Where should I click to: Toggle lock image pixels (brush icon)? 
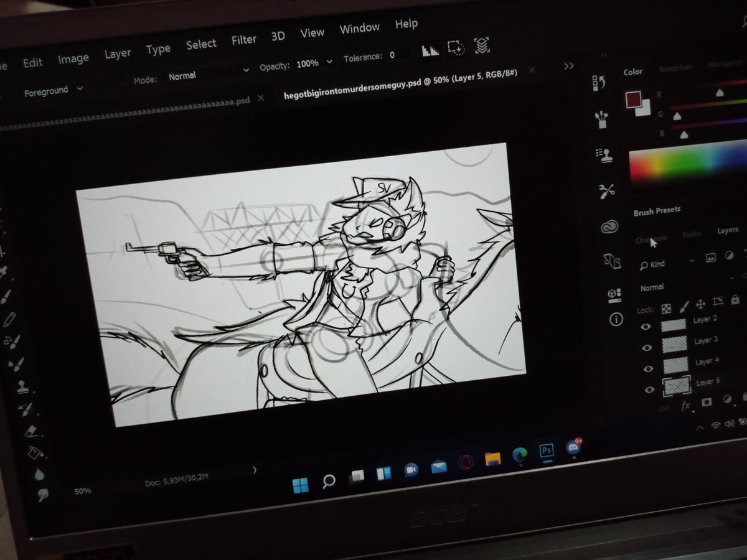(683, 306)
